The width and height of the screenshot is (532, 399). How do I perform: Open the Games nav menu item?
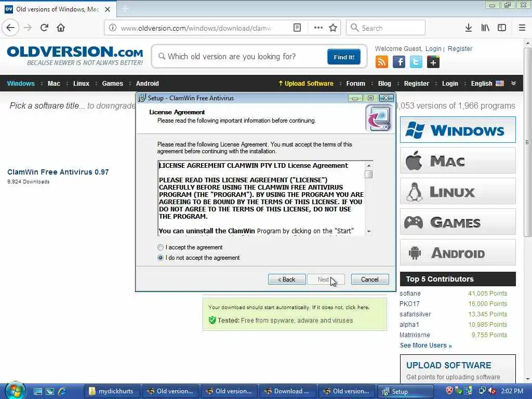click(113, 84)
